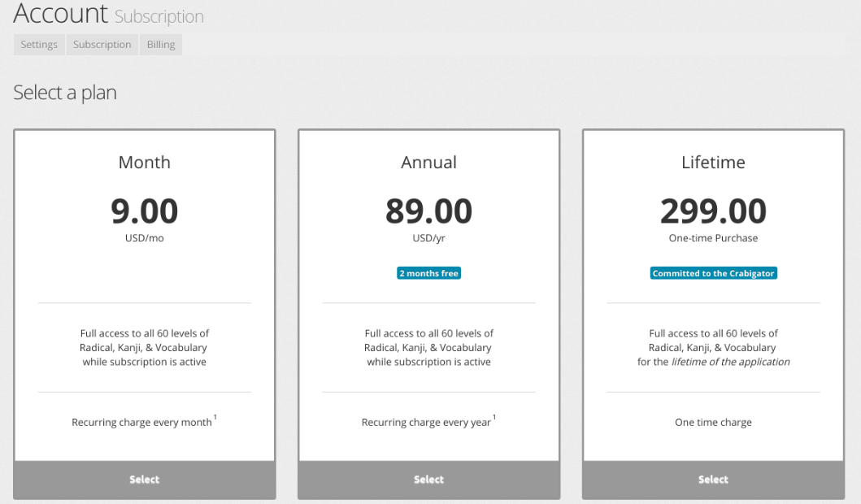This screenshot has width=861, height=504.
Task: Open the Settings tab
Action: point(39,45)
